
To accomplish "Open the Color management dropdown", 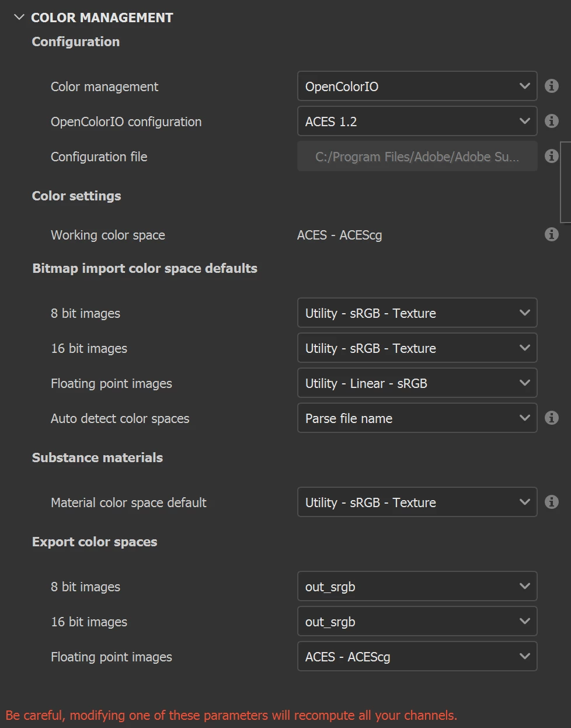I will point(417,86).
